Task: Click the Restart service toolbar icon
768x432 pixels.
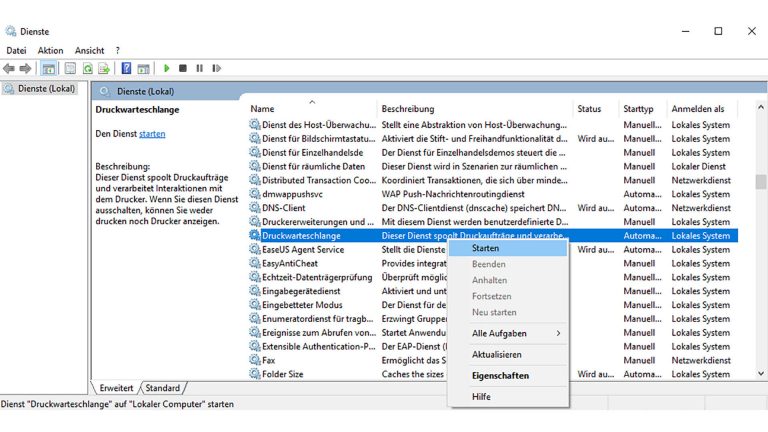Action: tap(216, 68)
